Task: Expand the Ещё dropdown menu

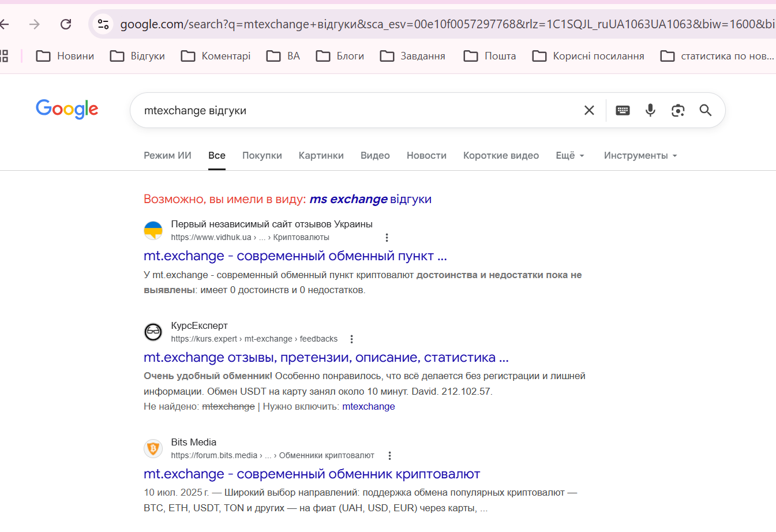Action: click(x=570, y=155)
